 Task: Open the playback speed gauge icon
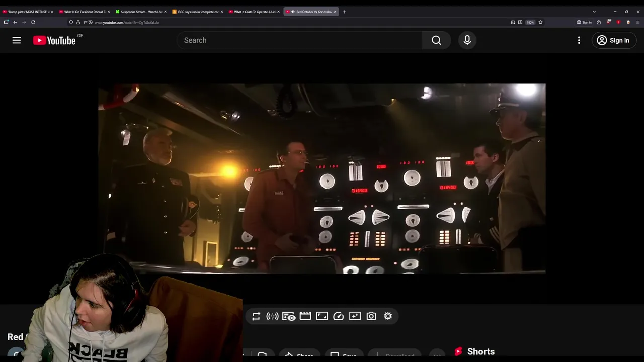pyautogui.click(x=339, y=316)
